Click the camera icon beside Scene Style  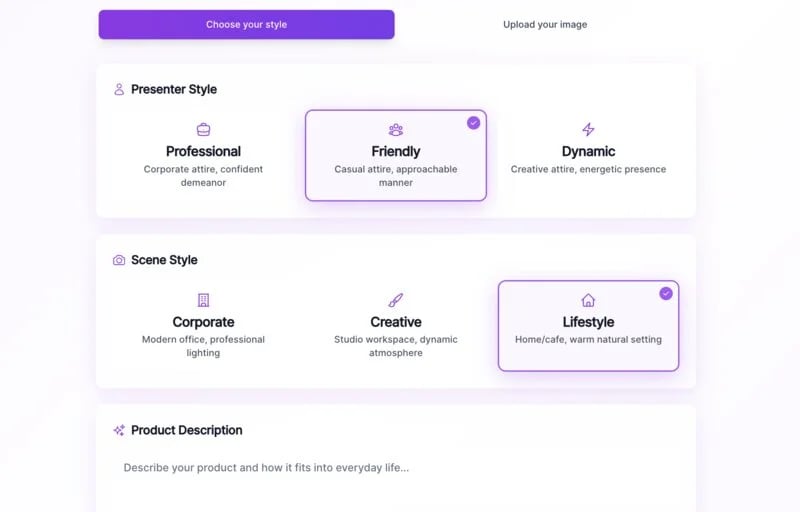click(119, 260)
